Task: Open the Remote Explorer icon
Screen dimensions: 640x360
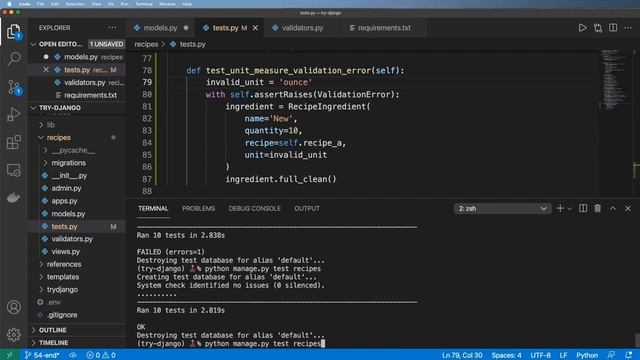Action: [x=13, y=170]
